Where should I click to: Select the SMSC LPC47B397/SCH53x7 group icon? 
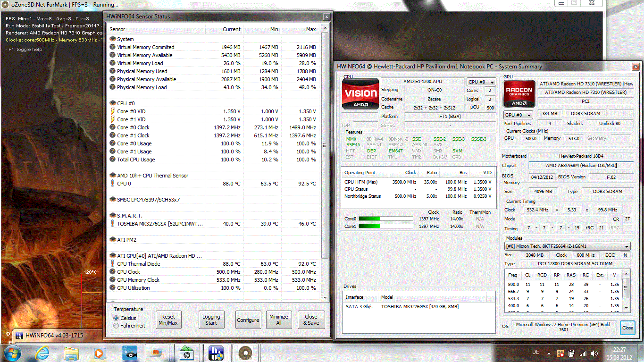(x=112, y=200)
